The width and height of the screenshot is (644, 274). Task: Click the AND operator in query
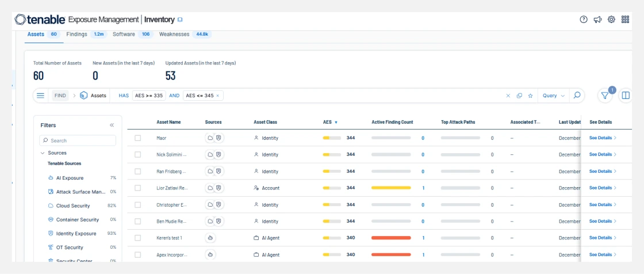pos(174,96)
